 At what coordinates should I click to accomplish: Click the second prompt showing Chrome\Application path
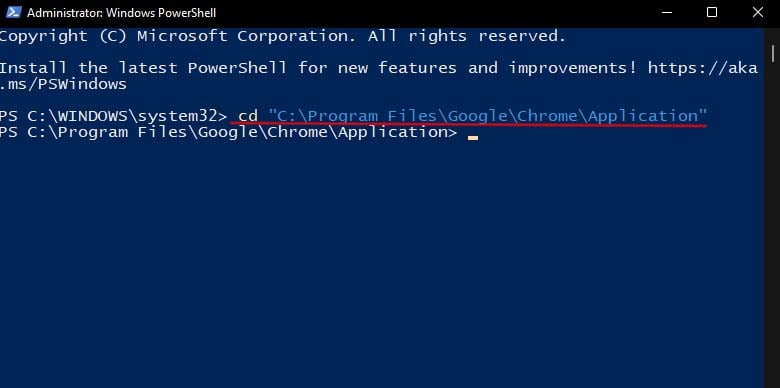click(x=228, y=132)
